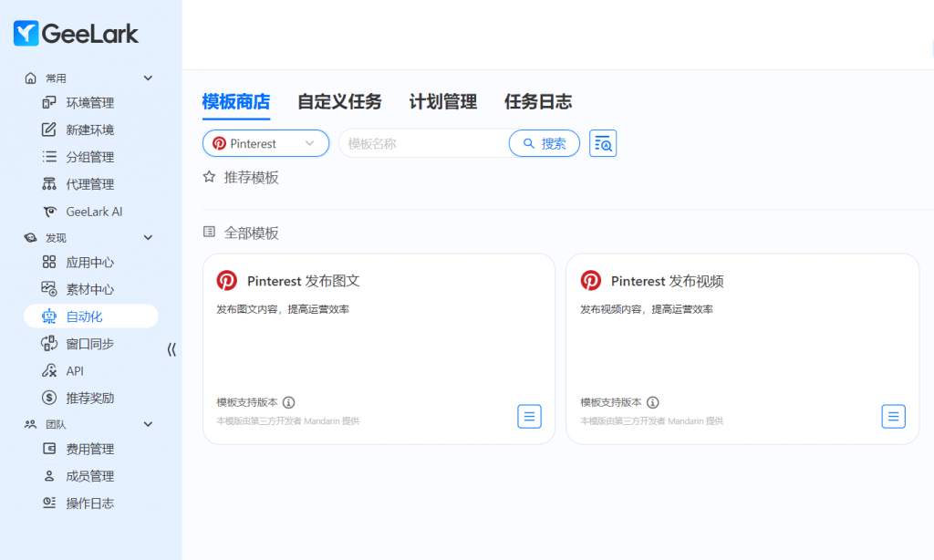Viewport: 934px width, 560px height.
Task: Switch to the 计划管理 tab
Action: pos(442,101)
